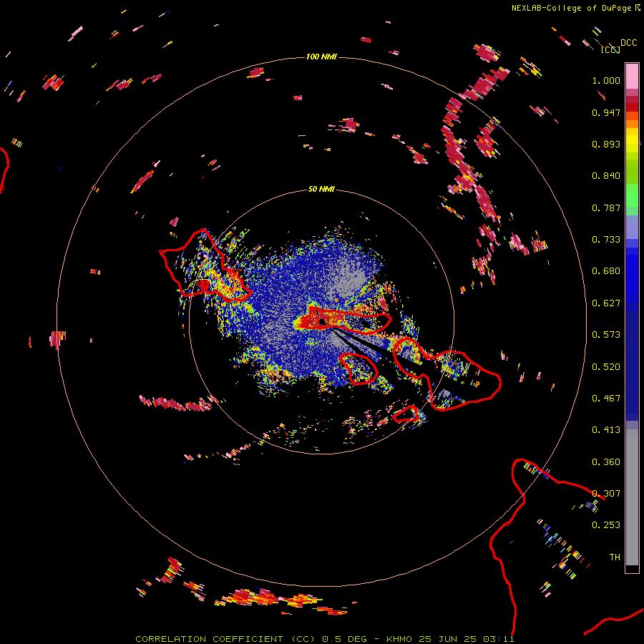Select the 50 NMI range ring label
The width and height of the screenshot is (644, 644).
tap(321, 189)
